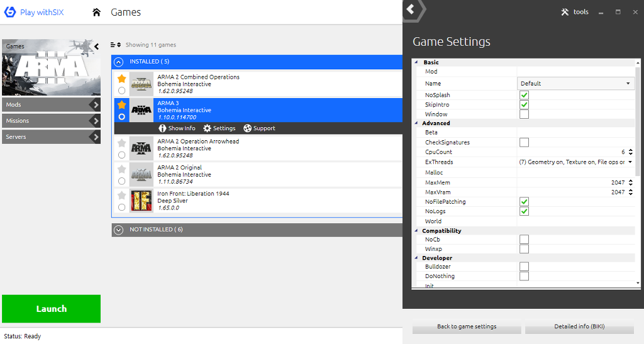Expand the NOT INSTALLED games group
Screen dimensions: 644x344
coord(118,230)
